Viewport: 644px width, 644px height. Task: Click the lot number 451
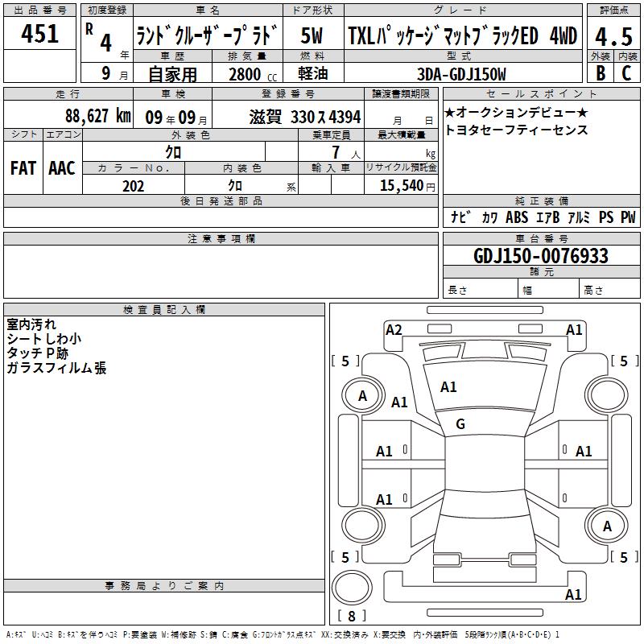coord(39,34)
